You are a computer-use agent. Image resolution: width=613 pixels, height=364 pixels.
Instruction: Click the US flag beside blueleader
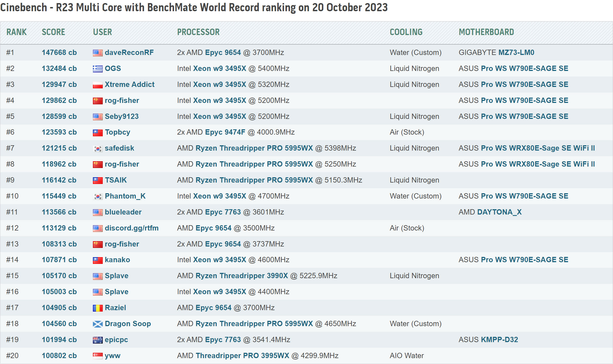click(98, 212)
